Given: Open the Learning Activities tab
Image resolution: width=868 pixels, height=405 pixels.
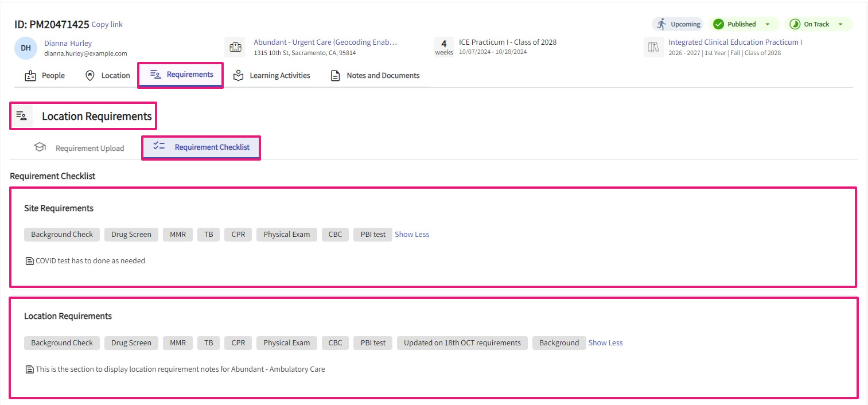Looking at the screenshot, I should pos(272,76).
